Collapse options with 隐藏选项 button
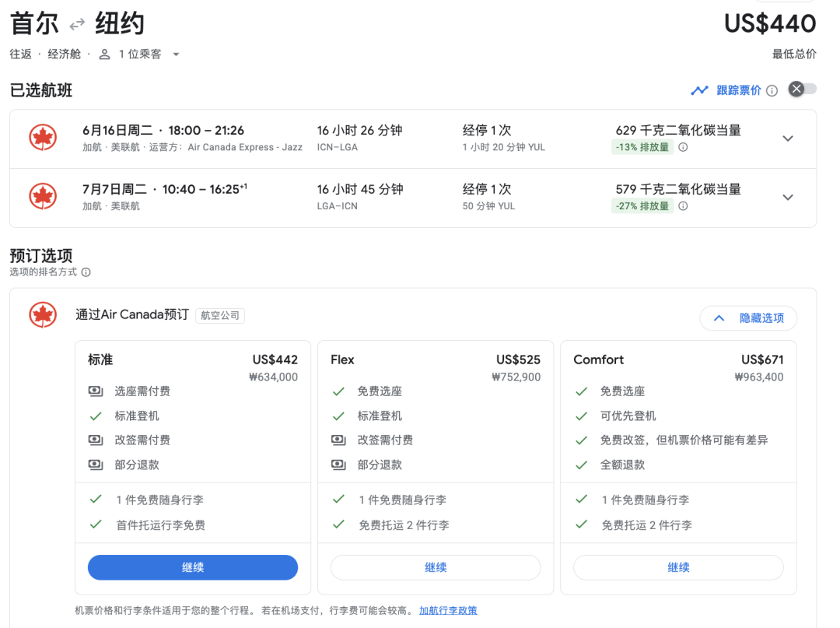 [748, 318]
